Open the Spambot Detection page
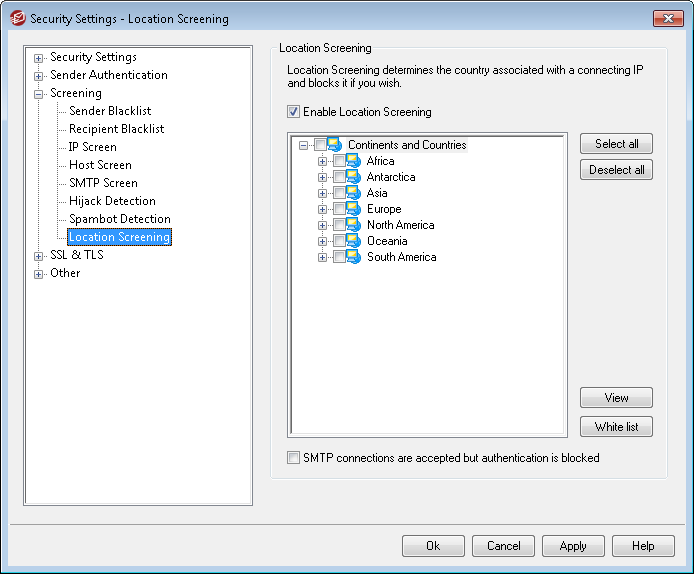 tap(119, 219)
